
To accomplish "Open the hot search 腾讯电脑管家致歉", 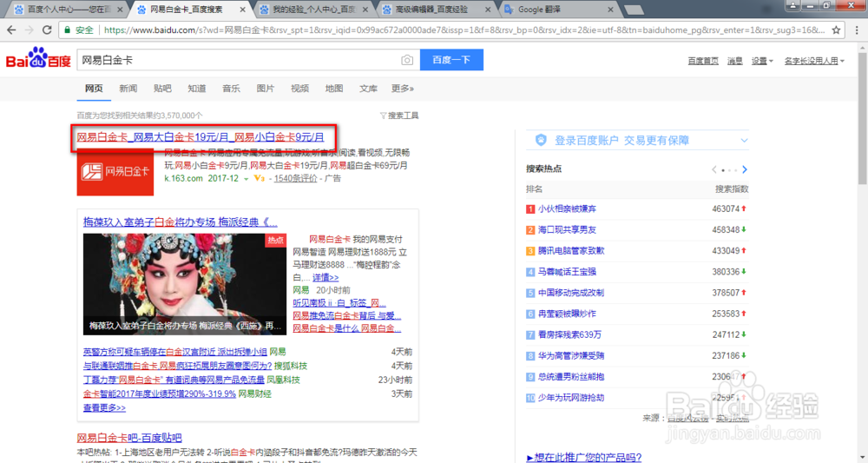I will [571, 251].
